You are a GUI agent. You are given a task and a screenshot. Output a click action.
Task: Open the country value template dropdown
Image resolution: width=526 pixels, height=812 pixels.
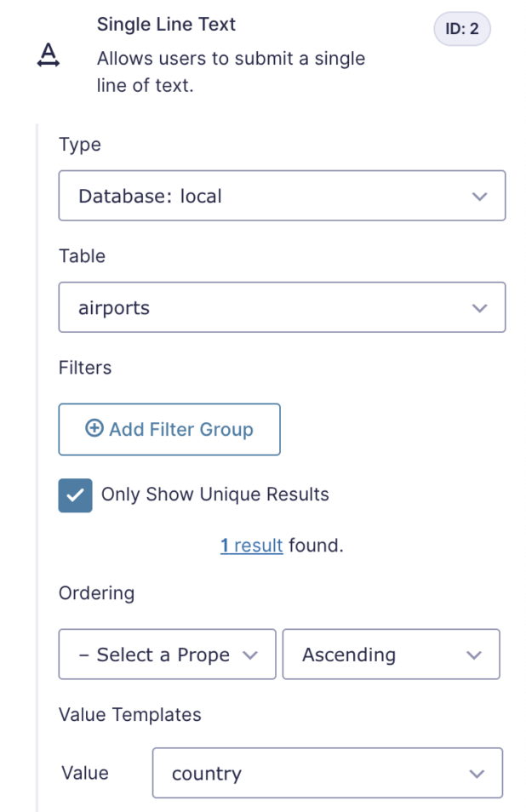coord(327,773)
